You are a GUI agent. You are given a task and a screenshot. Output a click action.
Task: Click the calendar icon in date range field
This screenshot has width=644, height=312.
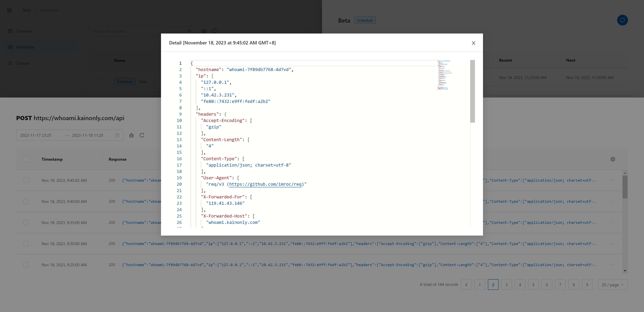[x=117, y=135]
